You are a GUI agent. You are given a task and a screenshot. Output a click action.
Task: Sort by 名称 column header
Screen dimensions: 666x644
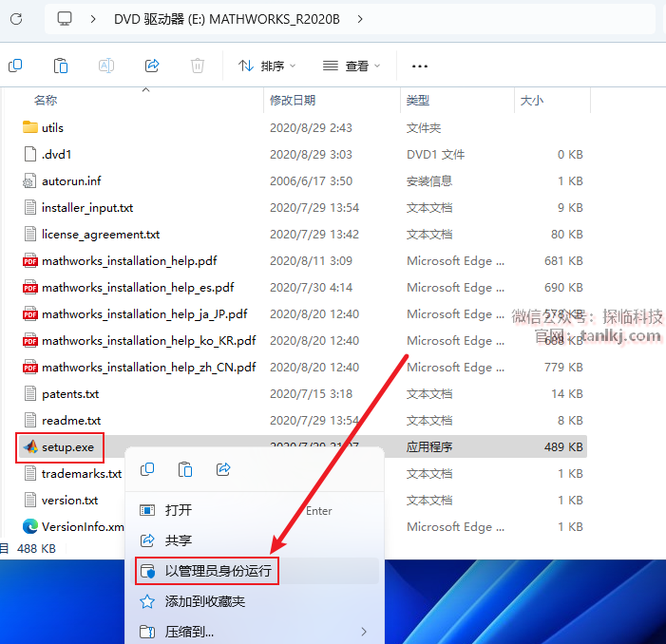(x=46, y=100)
